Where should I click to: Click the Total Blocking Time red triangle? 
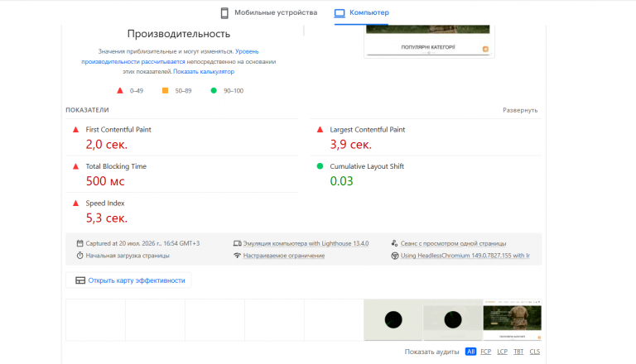75,166
